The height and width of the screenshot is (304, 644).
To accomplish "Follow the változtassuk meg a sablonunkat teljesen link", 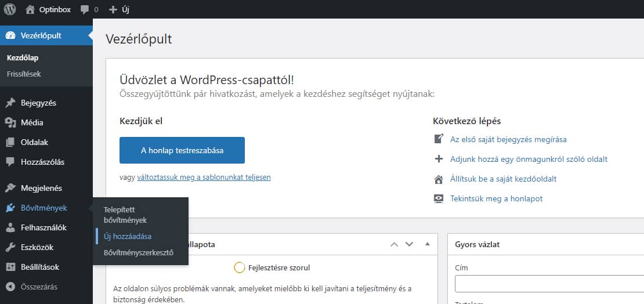I will coord(204,178).
